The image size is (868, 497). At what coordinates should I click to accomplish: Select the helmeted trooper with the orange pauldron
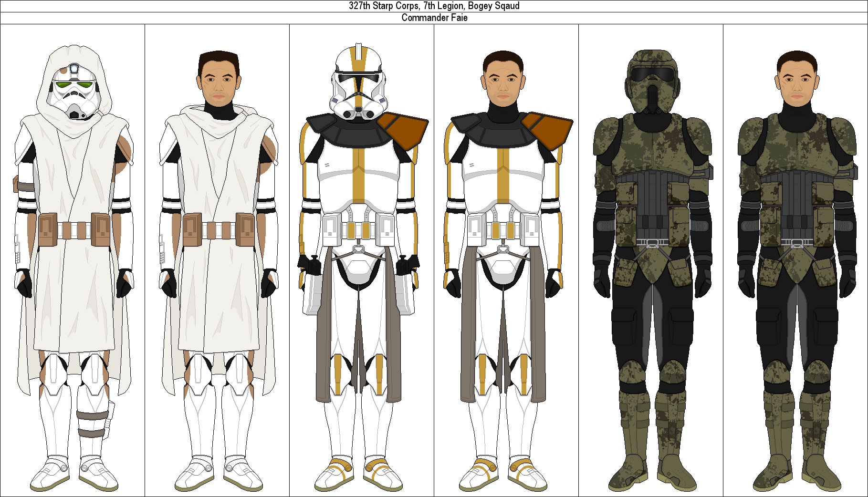(363, 268)
